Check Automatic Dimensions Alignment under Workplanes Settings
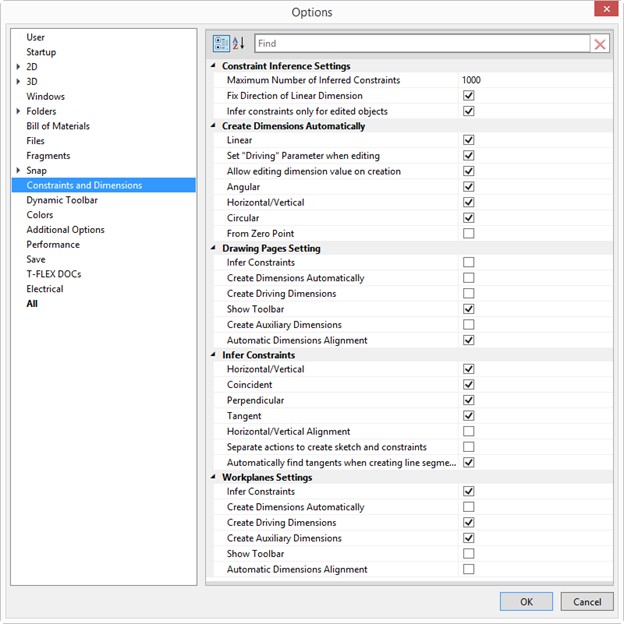Image resolution: width=624 pixels, height=624 pixels. point(468,569)
